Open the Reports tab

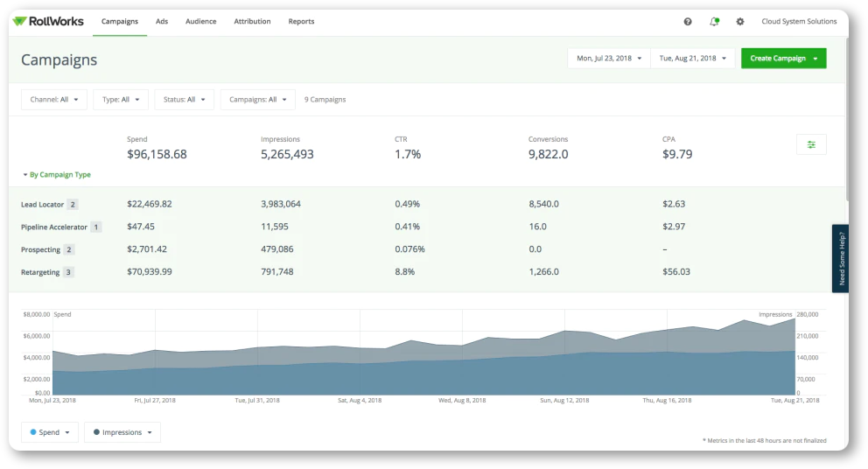tap(301, 22)
